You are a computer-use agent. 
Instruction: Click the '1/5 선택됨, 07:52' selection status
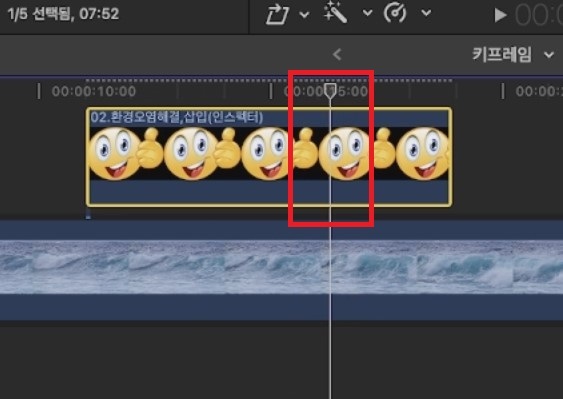tap(63, 14)
